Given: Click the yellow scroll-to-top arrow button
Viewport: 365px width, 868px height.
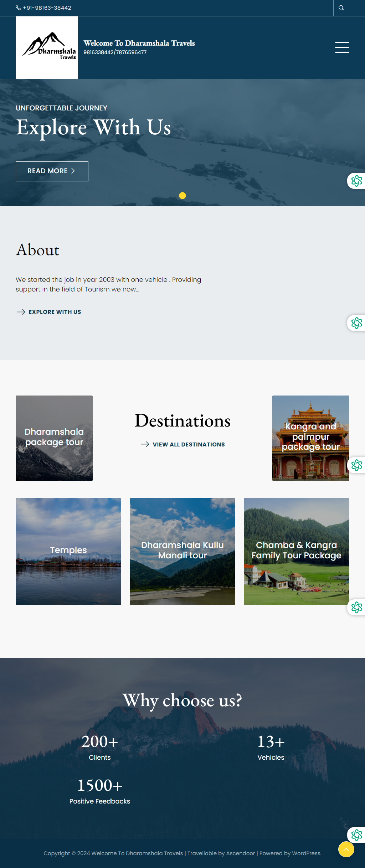Looking at the screenshot, I should (346, 849).
